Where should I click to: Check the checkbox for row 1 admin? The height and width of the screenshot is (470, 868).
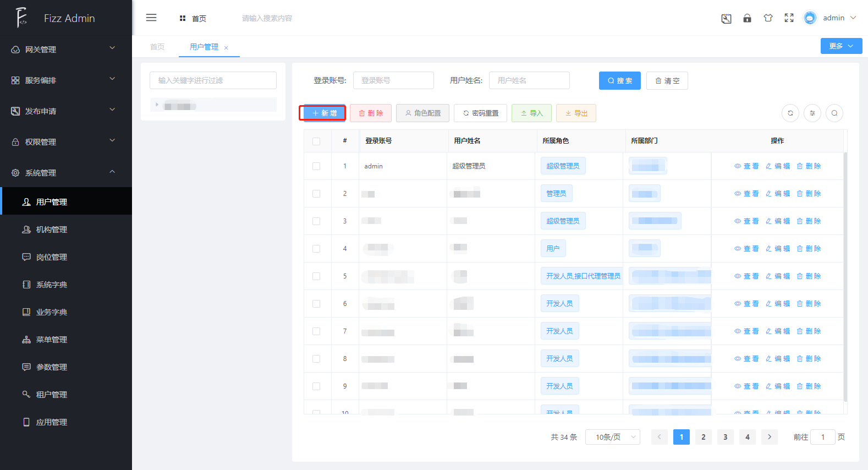(316, 166)
